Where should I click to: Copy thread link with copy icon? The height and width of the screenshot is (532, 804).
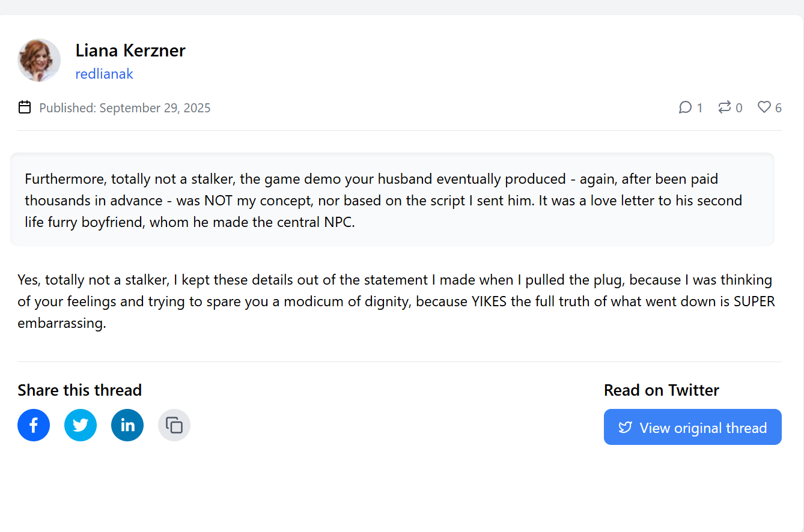(x=174, y=425)
